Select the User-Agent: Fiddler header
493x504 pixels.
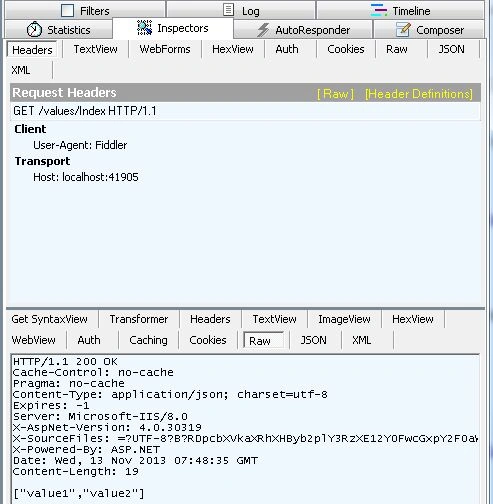pos(80,145)
